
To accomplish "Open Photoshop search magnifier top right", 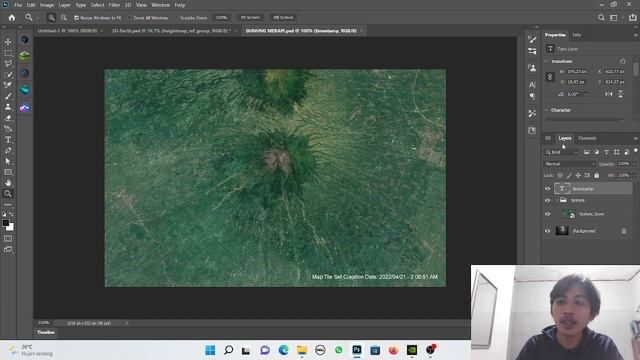I will [x=601, y=18].
